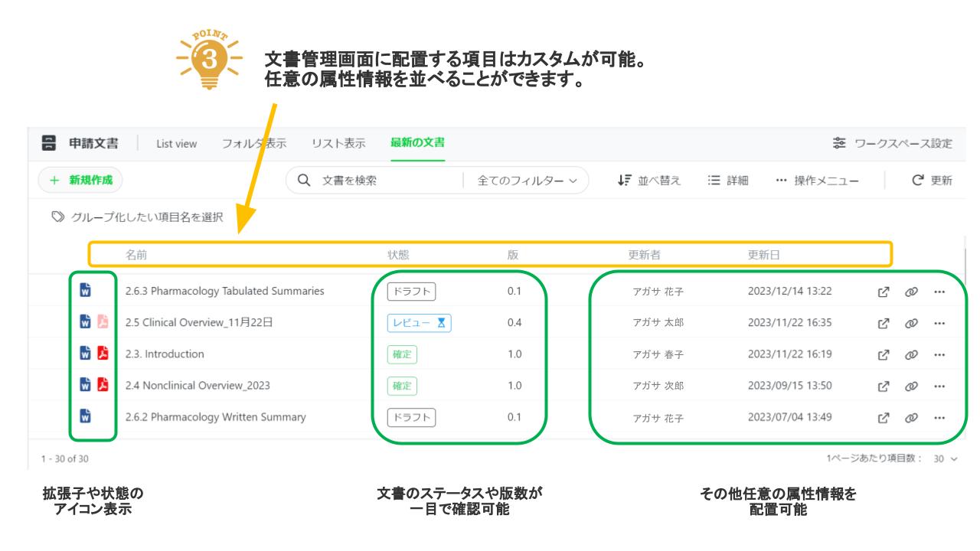This screenshot has width=980, height=551.
Task: Click the 名前 column header
Action: 137,254
